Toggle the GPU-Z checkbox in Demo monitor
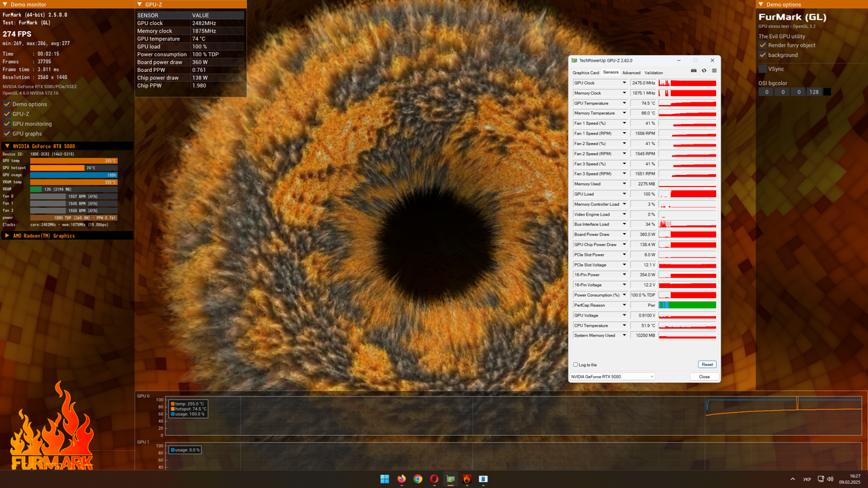868x488 pixels. [7, 114]
